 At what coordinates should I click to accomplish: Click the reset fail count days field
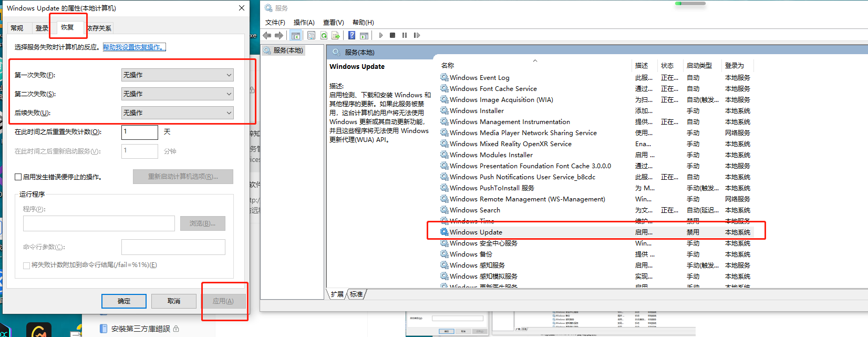tap(140, 132)
